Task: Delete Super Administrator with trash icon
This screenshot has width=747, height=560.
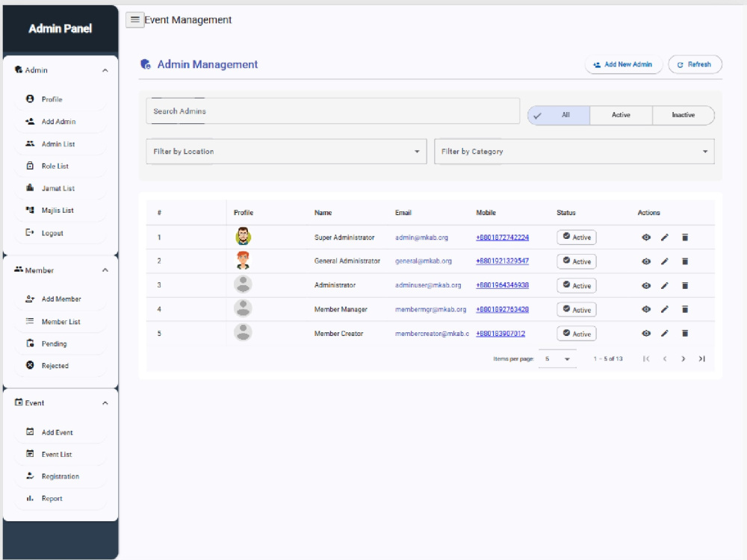Action: tap(685, 237)
